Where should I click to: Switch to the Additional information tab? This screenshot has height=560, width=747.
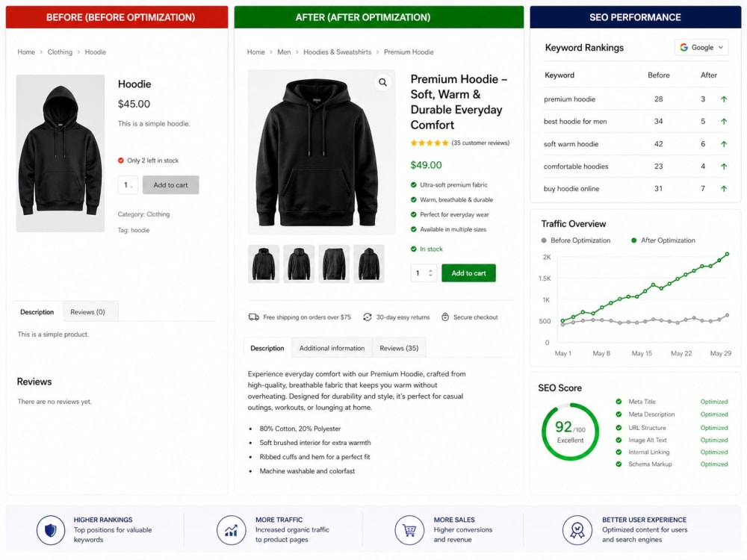click(x=332, y=348)
